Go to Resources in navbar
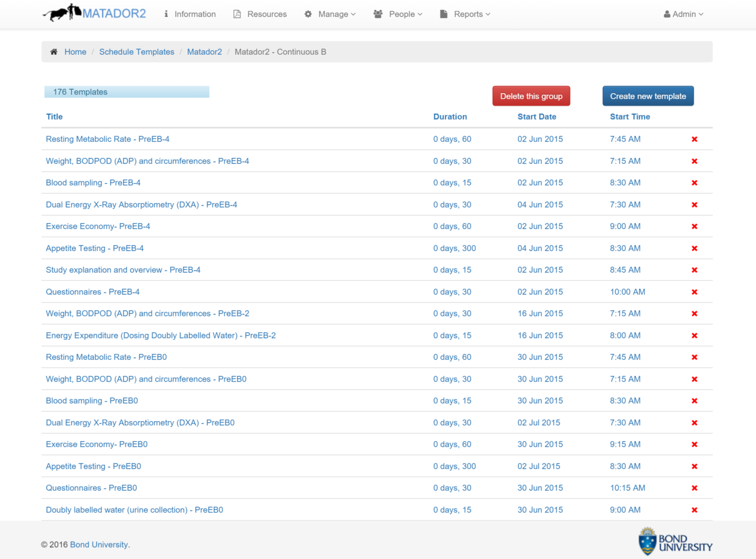Image resolution: width=756 pixels, height=559 pixels. (260, 14)
